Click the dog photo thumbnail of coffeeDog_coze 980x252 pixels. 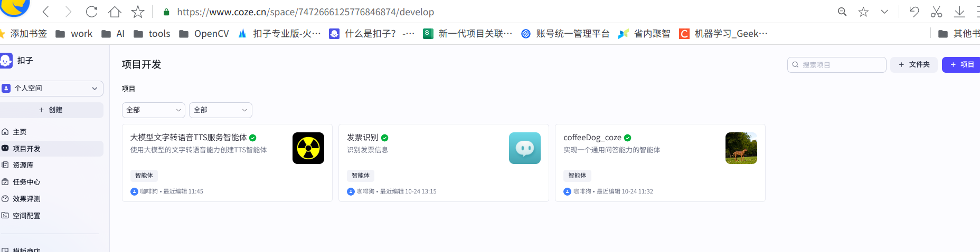[x=741, y=148]
